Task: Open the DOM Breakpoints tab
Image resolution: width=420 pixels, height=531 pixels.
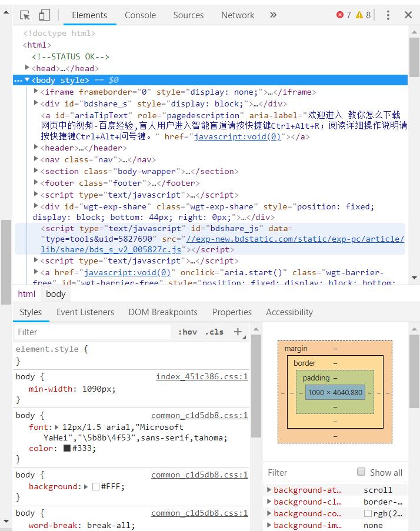Action: click(x=163, y=312)
